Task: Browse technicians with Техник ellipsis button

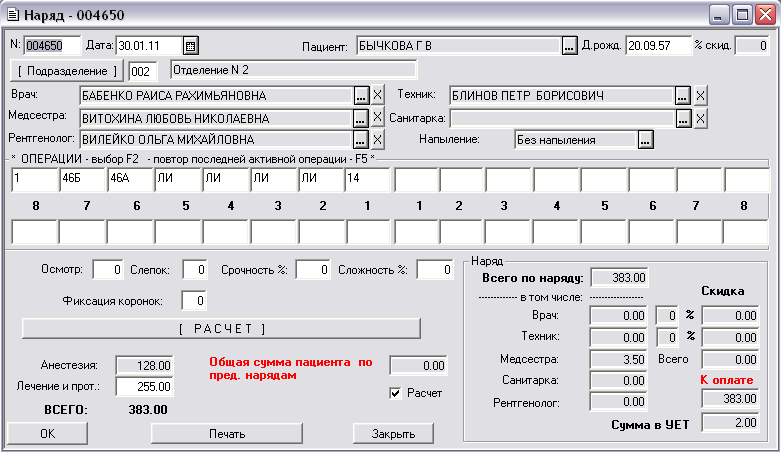Action: coord(683,95)
